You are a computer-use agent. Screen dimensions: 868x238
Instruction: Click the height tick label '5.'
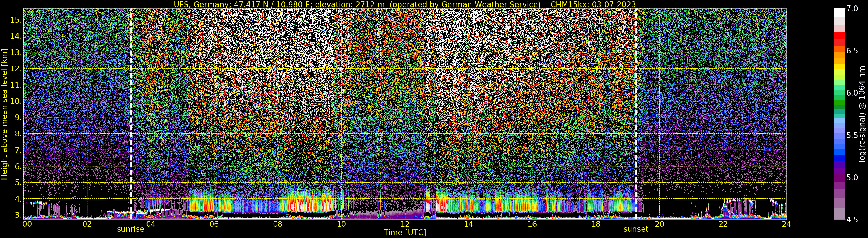[x=18, y=183]
